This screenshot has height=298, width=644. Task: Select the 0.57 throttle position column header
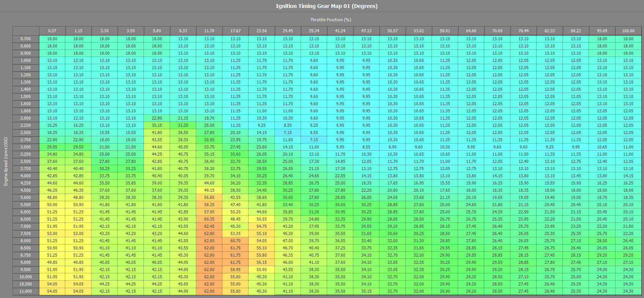[52, 31]
